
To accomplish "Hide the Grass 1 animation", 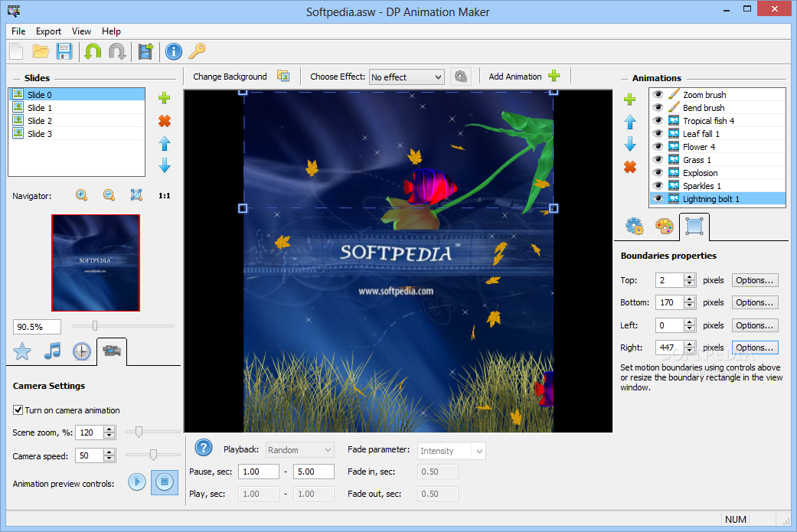I will click(658, 159).
